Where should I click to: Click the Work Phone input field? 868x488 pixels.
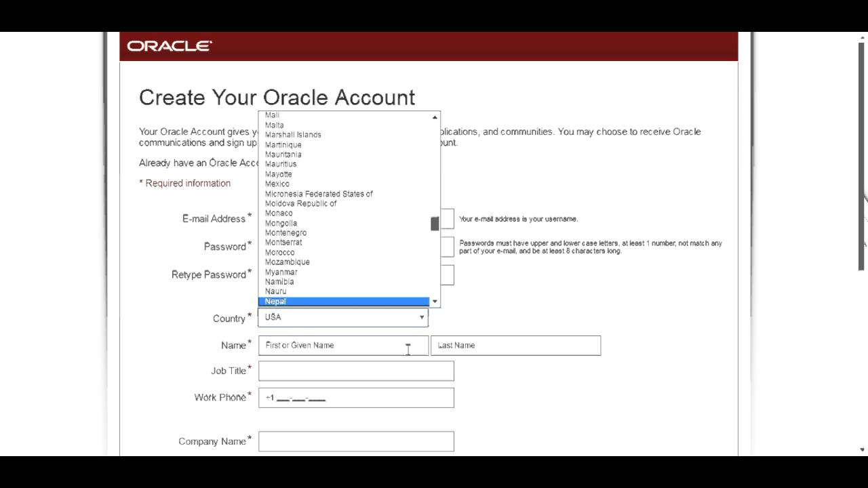(x=356, y=398)
